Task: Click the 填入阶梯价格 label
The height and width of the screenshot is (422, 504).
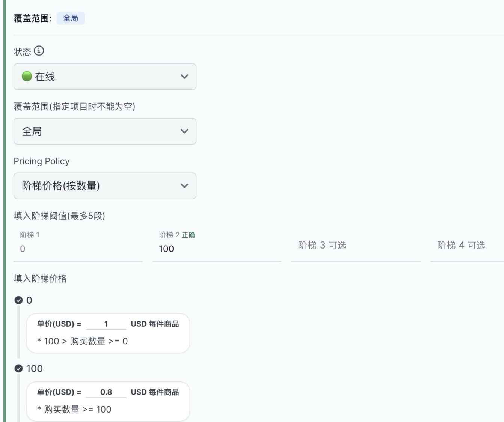Action: tap(40, 279)
